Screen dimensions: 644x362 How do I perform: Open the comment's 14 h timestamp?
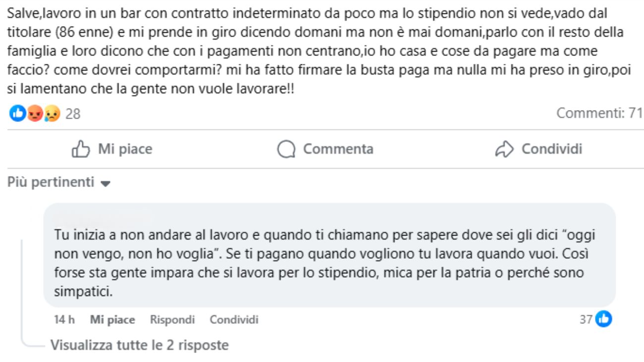pyautogui.click(x=64, y=320)
